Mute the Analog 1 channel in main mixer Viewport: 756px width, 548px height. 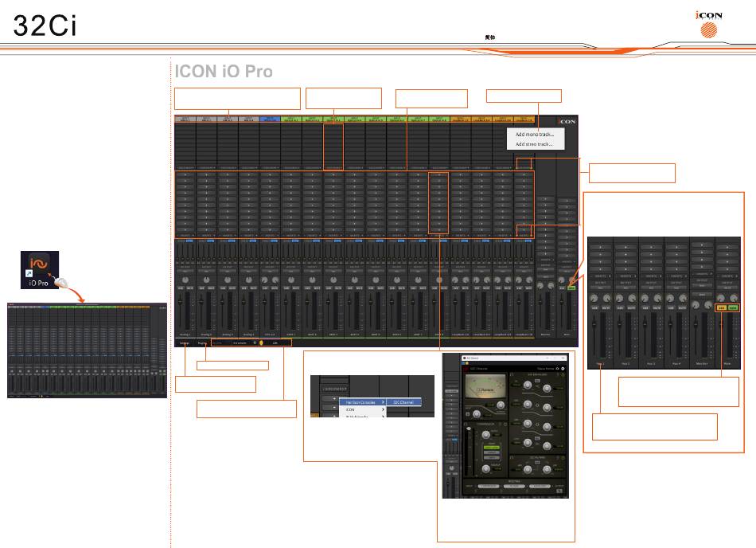coord(189,288)
